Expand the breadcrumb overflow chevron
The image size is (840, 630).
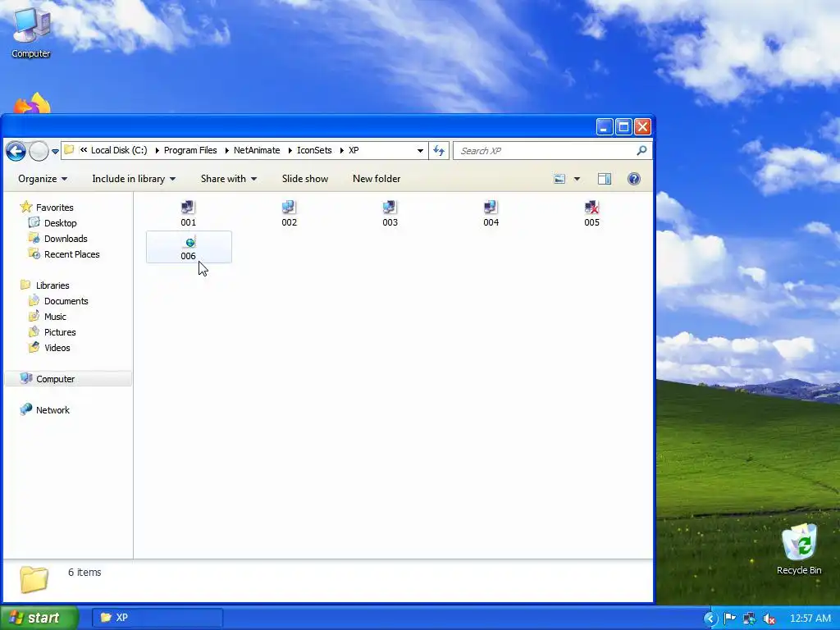tap(84, 151)
